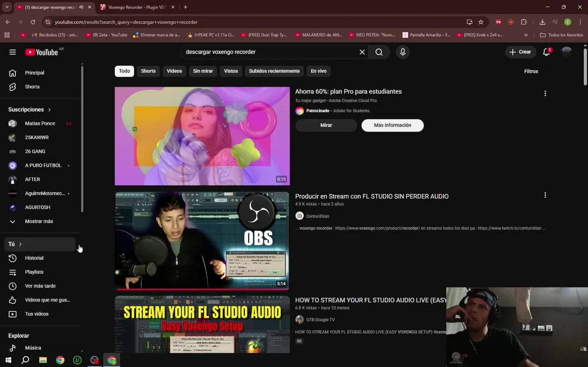Open the Producir en Stream con FL STUDIO title

click(371, 196)
